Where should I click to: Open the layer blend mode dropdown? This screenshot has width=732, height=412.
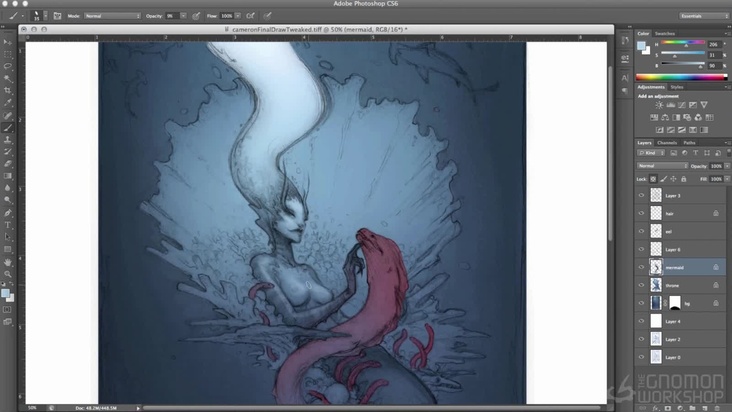[x=661, y=165]
